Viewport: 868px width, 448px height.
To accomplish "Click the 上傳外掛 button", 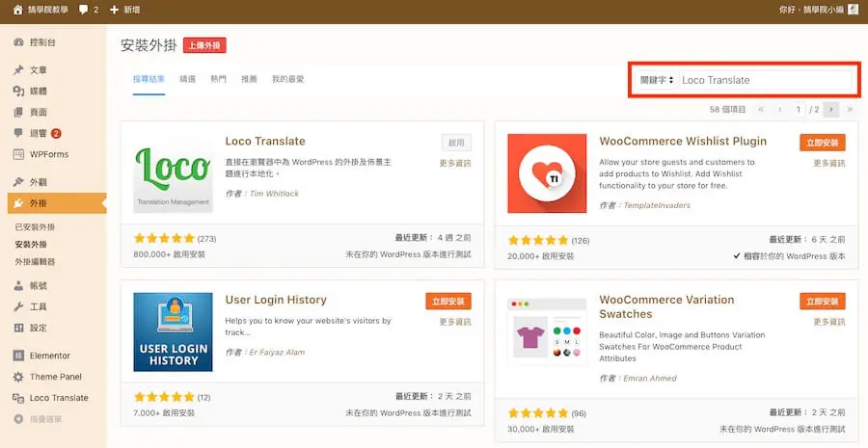I will coord(204,45).
